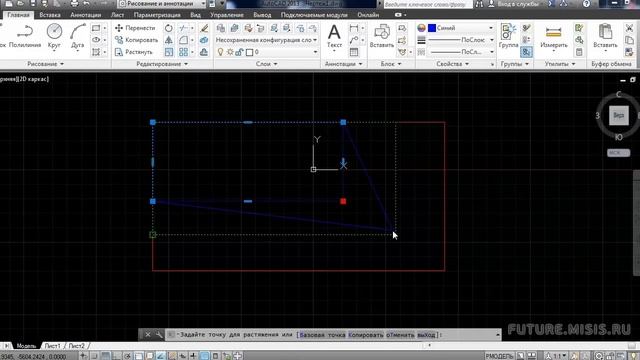Click the layer color square swatch
Viewport: 640px width, 360px height.
[x=249, y=52]
